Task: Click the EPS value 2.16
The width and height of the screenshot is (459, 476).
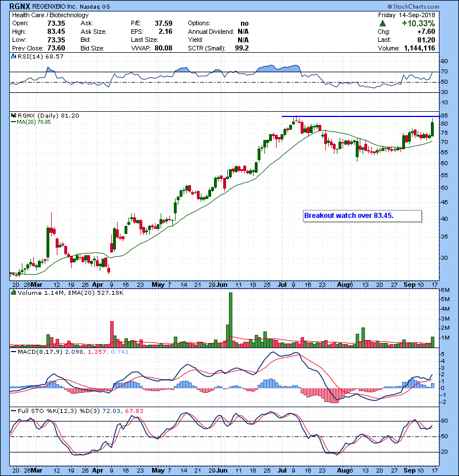Action: coord(166,32)
